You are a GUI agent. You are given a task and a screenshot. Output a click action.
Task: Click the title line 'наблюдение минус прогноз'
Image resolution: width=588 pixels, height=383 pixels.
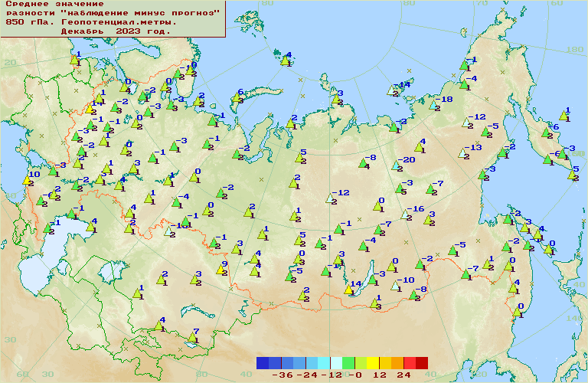tap(140, 13)
